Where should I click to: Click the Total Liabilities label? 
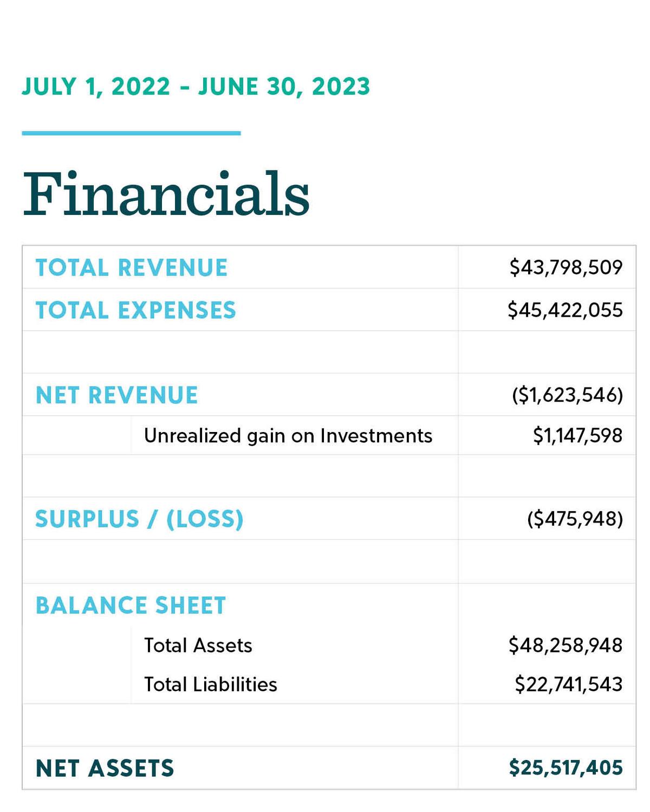[211, 684]
